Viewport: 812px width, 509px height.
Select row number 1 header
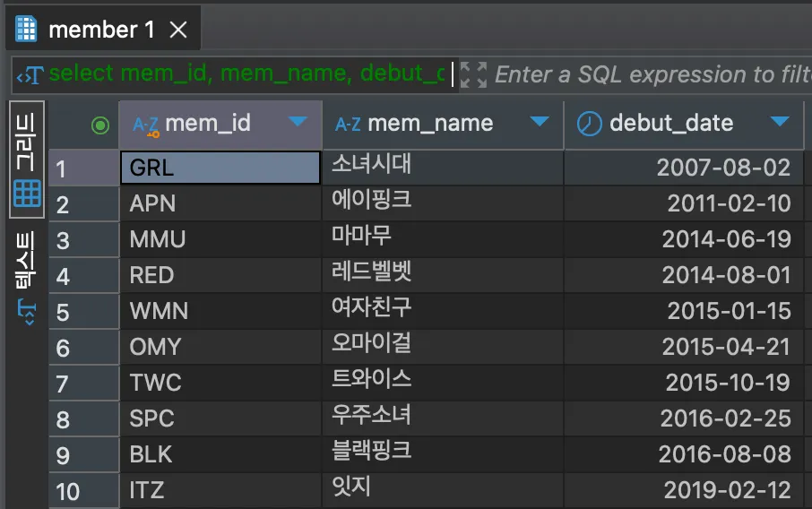(84, 168)
